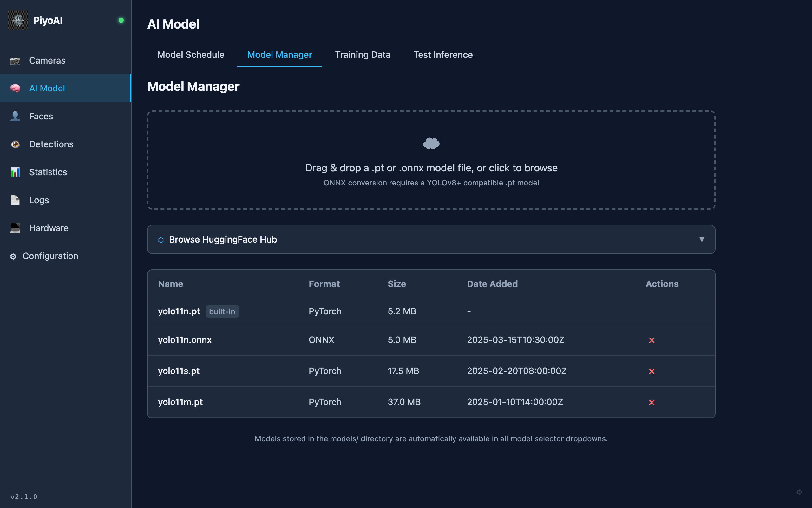This screenshot has height=508, width=812.
Task: Open AI Model in the sidebar
Action: [65, 88]
